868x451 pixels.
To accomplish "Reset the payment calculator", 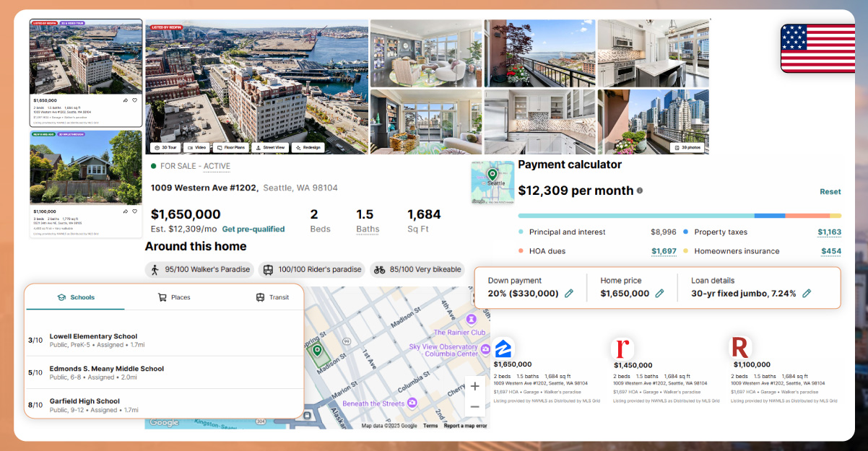I will tap(830, 191).
